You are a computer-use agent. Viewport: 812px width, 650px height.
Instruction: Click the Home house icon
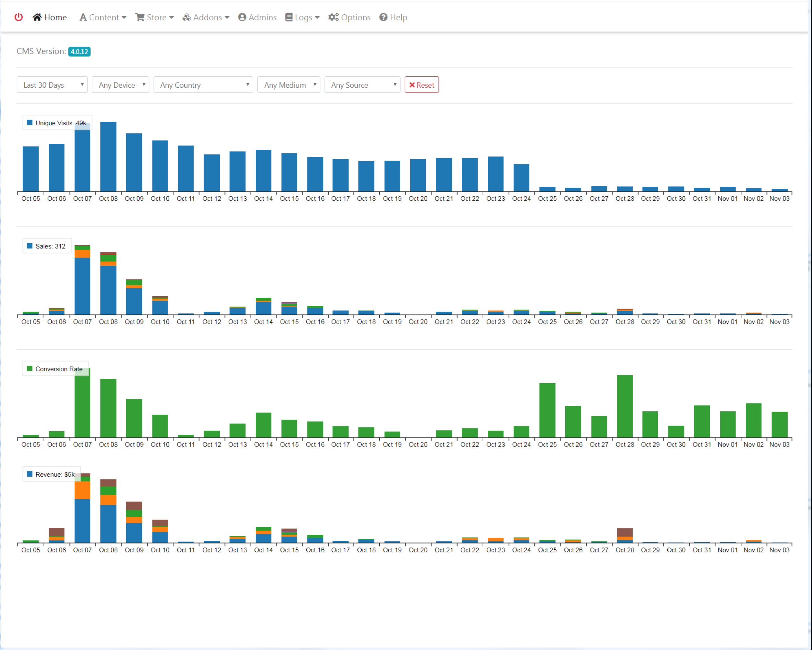pos(37,17)
